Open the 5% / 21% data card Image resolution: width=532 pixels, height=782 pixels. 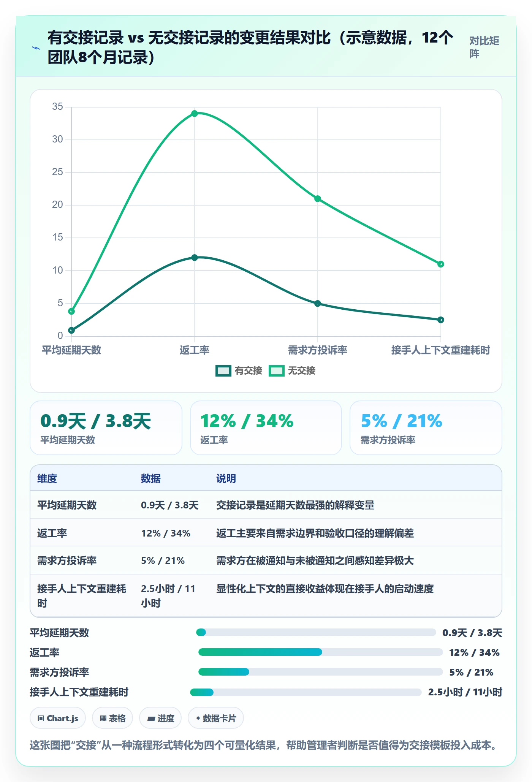[x=426, y=428]
